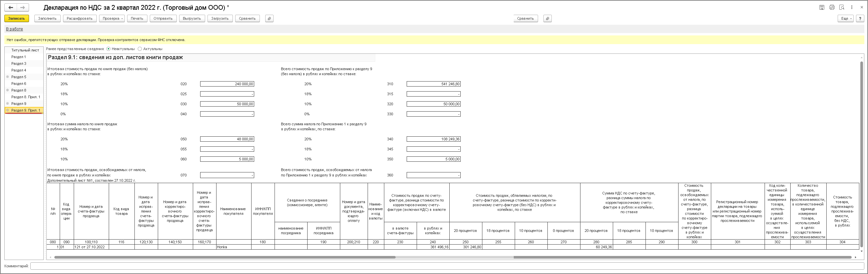868x274 pixels.
Task: Click table cell with 60 249,36
Action: pos(596,247)
